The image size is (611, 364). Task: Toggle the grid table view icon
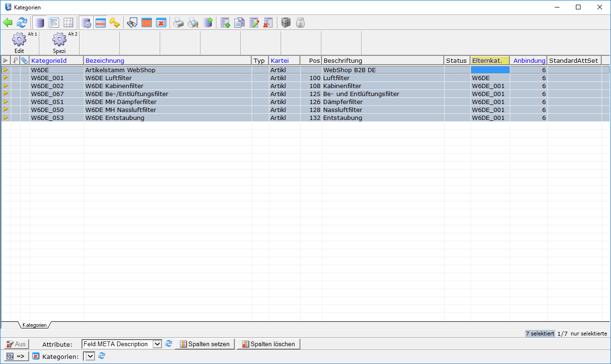pyautogui.click(x=68, y=22)
